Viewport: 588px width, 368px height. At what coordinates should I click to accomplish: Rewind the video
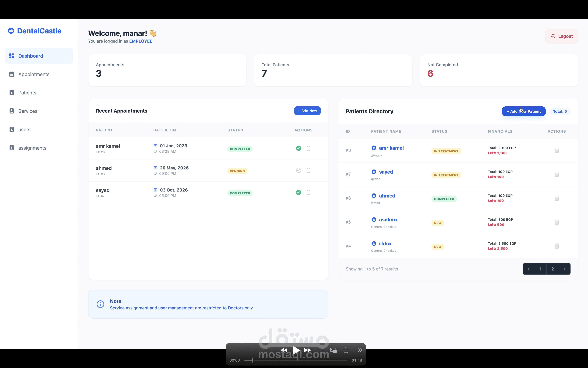[284, 350]
